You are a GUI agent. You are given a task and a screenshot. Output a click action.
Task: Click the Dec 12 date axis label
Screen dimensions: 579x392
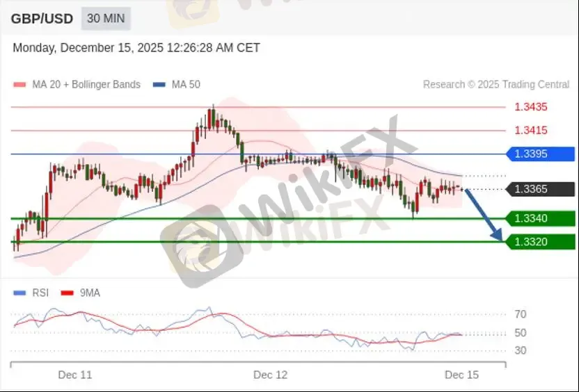[x=270, y=375]
